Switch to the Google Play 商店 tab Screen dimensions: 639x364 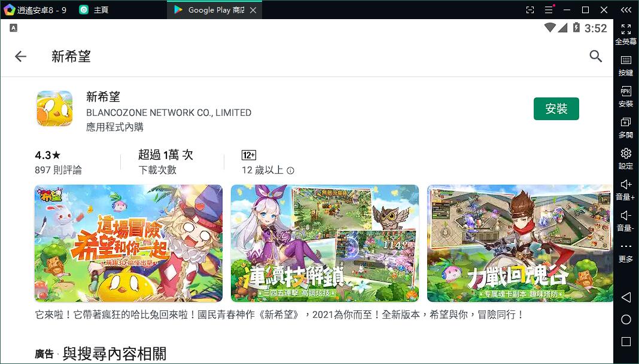[212, 10]
